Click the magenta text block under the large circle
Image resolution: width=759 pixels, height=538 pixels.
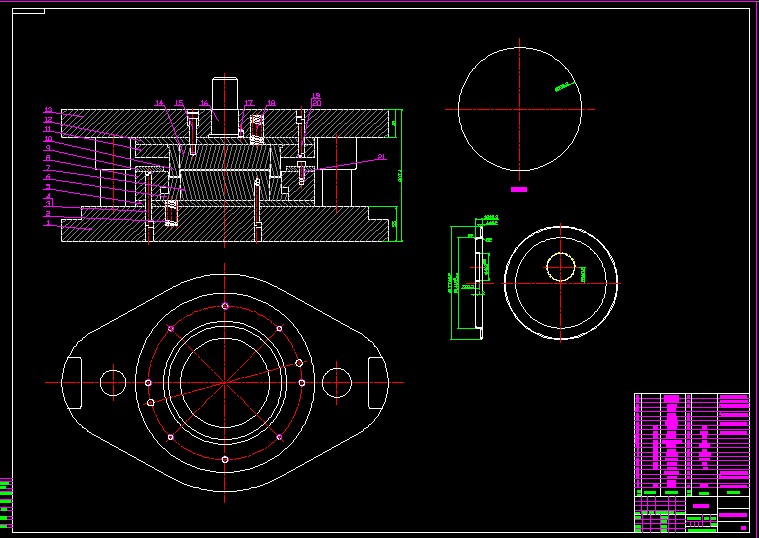pos(519,189)
